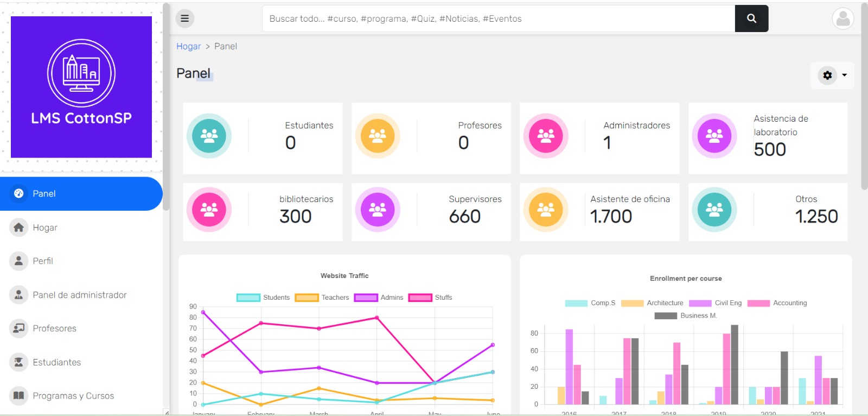Screen dimensions: 868x416
Task: Open Programas y Cursos menu item
Action: 81,395
